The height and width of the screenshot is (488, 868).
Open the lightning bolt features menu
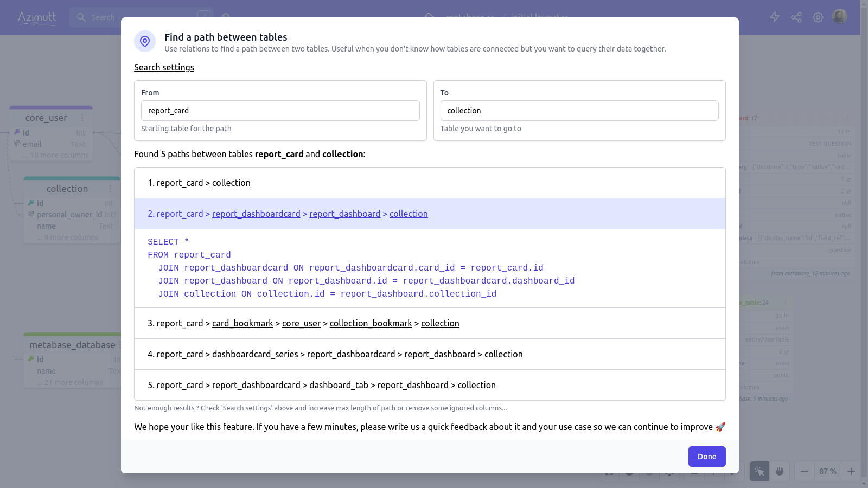(x=775, y=17)
